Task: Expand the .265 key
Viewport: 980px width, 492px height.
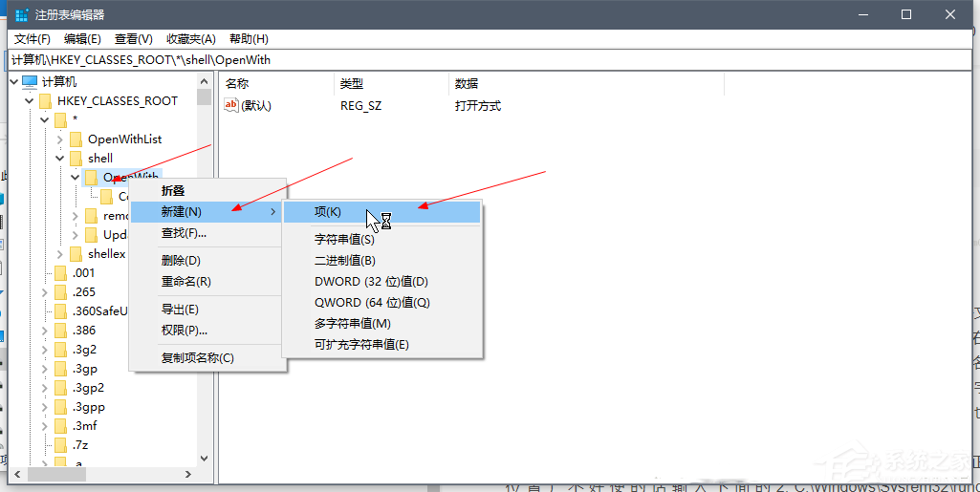Action: pos(45,291)
